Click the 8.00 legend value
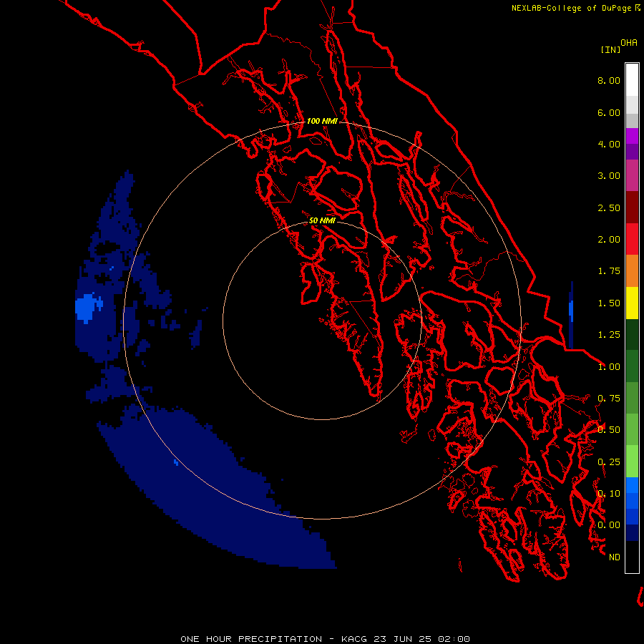This screenshot has width=644, height=644. tap(609, 80)
